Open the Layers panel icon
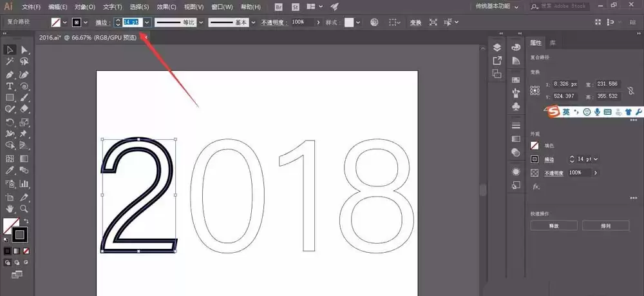This screenshot has width=644, height=296. pos(497,47)
